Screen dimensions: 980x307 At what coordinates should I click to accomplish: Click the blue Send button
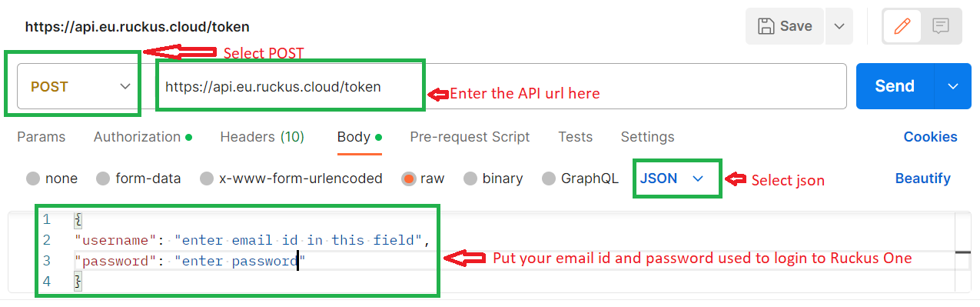[x=895, y=86]
